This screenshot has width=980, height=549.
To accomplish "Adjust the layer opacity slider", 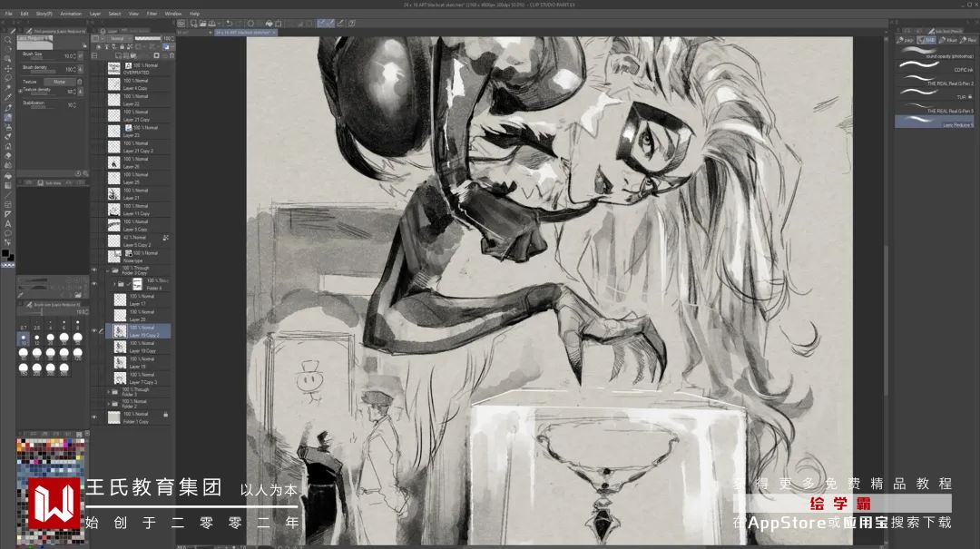I will pyautogui.click(x=148, y=38).
